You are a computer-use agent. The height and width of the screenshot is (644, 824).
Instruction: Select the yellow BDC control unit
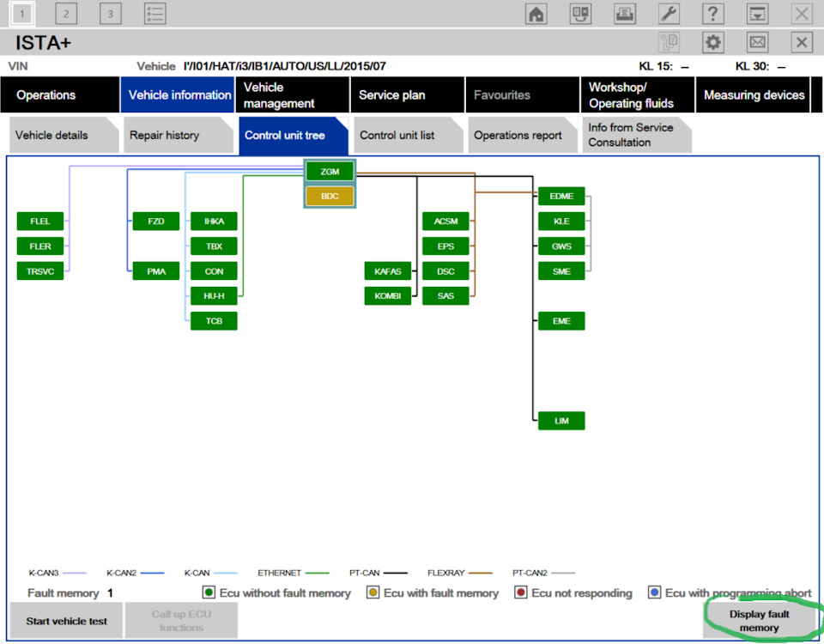click(330, 196)
